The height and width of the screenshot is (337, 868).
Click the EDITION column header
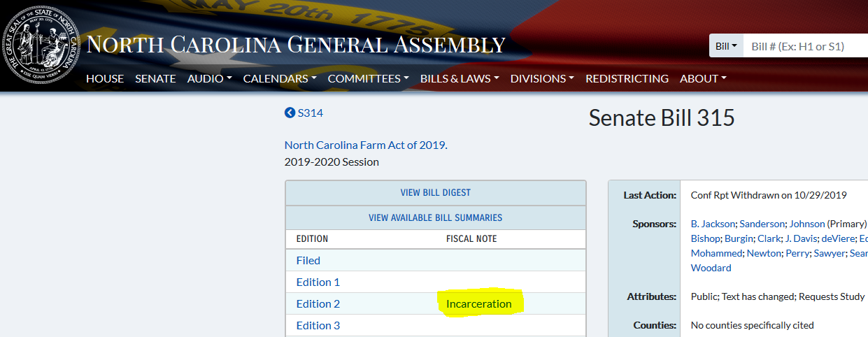pyautogui.click(x=312, y=239)
